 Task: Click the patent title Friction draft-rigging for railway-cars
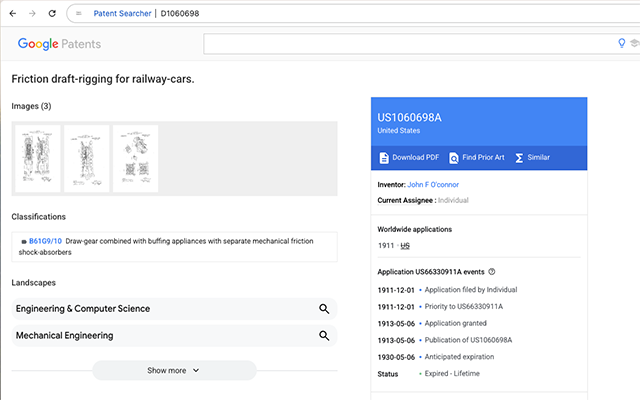(x=103, y=79)
